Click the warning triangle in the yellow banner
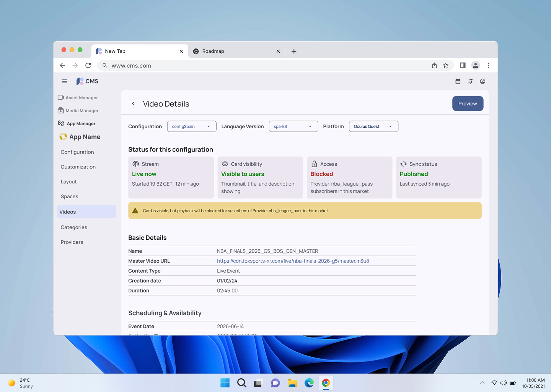The height and width of the screenshot is (392, 551). (x=135, y=211)
